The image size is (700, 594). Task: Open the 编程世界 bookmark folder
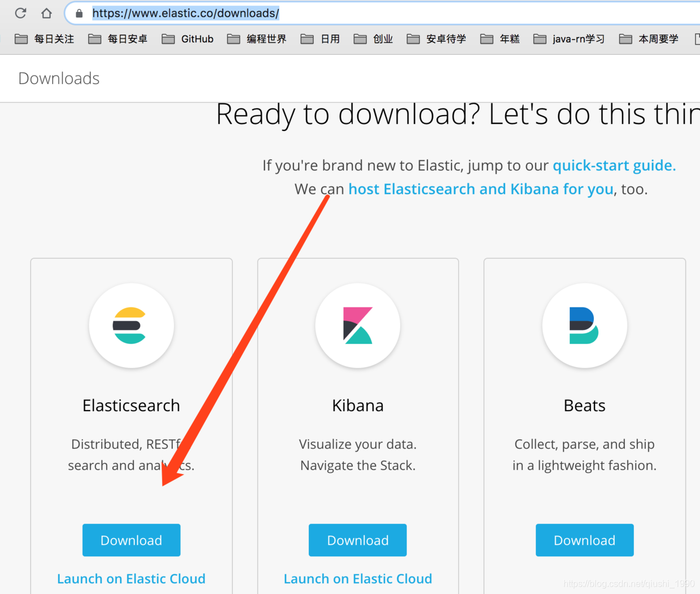257,39
